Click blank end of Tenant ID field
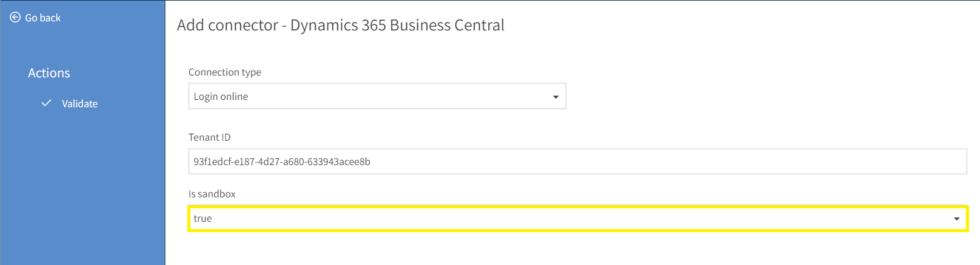The height and width of the screenshot is (265, 980). [671, 161]
